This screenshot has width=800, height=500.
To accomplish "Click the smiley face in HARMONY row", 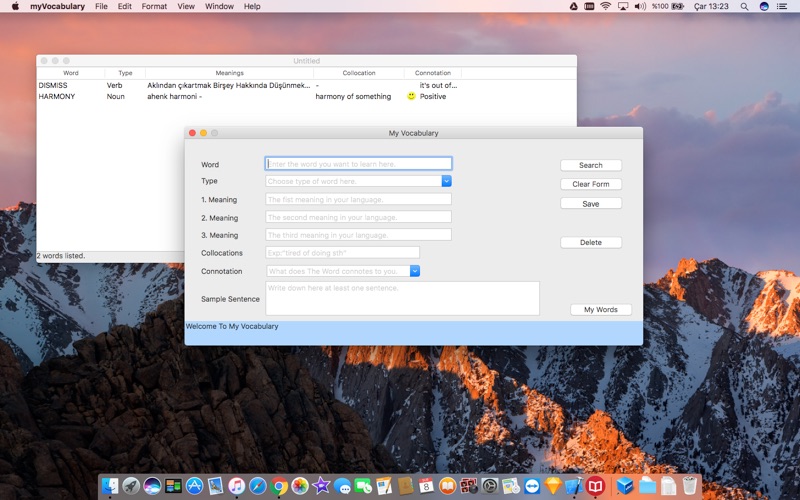I will pos(411,96).
